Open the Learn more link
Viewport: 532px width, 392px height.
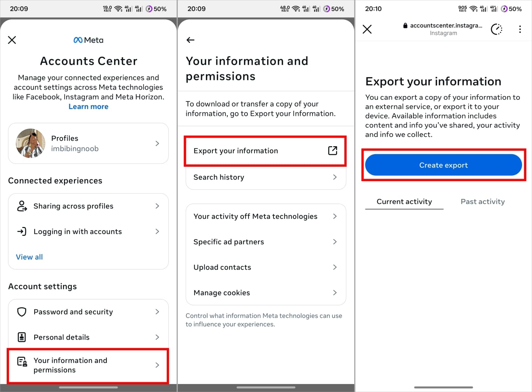[88, 106]
